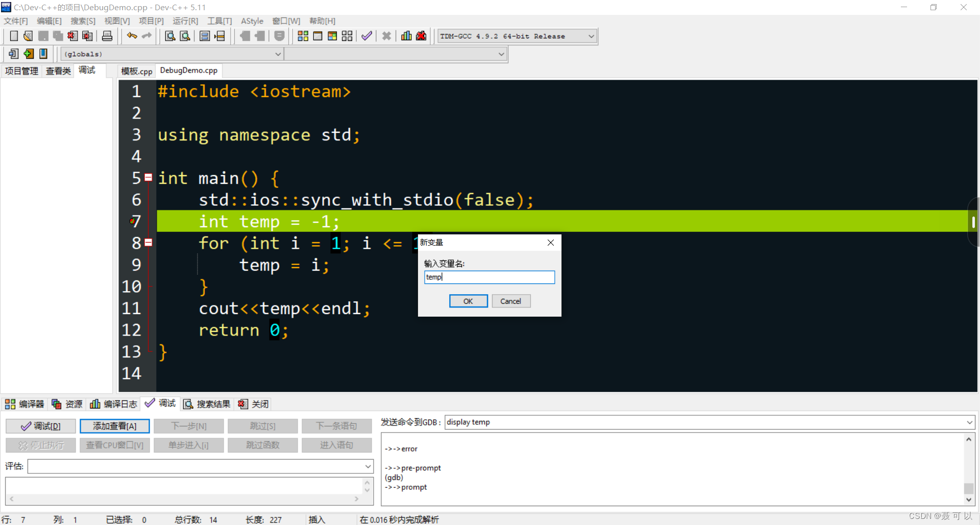The image size is (980, 525).
Task: Switch to the 搜索结果 bottom tab
Action: [x=207, y=404]
